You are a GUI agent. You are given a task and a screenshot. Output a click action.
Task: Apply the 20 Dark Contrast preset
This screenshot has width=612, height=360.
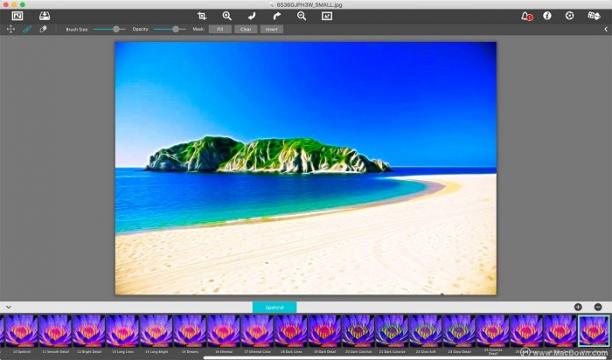pos(358,331)
